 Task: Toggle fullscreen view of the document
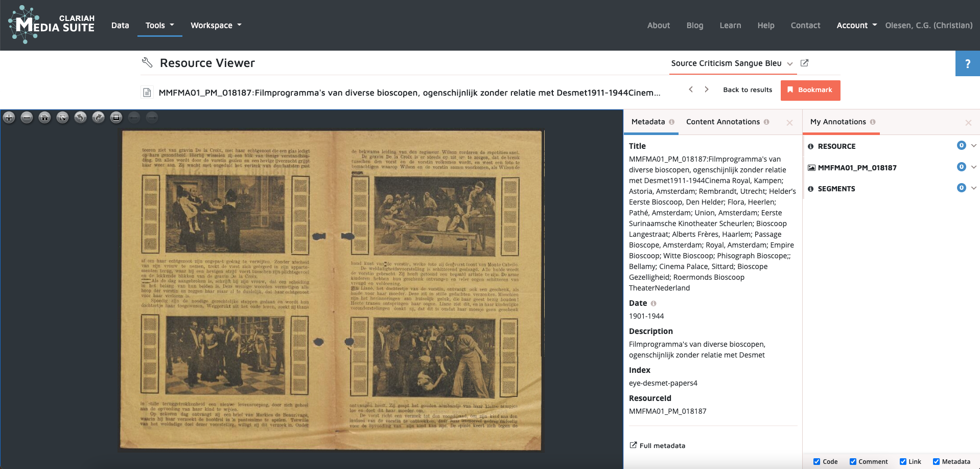click(x=62, y=118)
